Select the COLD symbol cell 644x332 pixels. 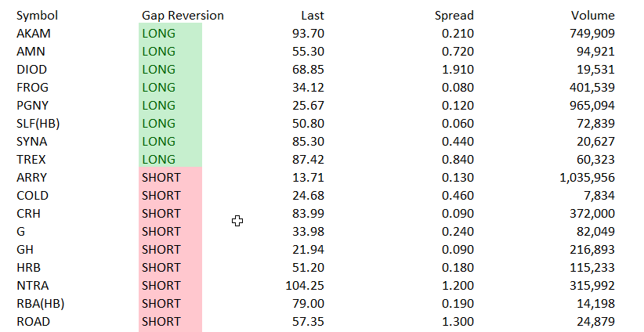32,196
